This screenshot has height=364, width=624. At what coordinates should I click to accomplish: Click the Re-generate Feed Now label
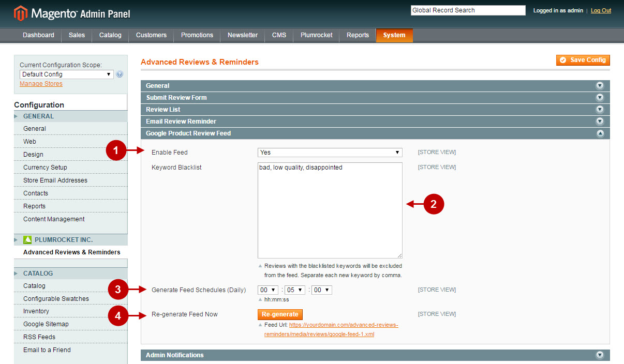tap(185, 314)
